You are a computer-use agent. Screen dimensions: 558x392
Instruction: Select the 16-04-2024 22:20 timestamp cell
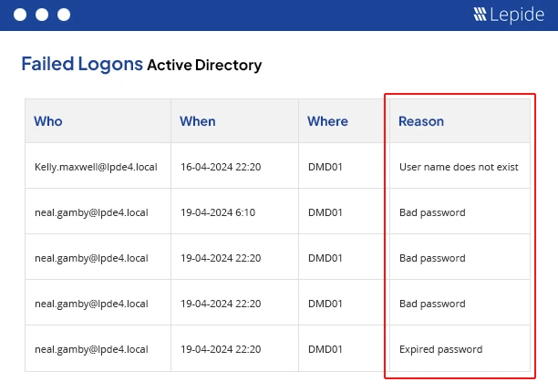click(x=221, y=167)
